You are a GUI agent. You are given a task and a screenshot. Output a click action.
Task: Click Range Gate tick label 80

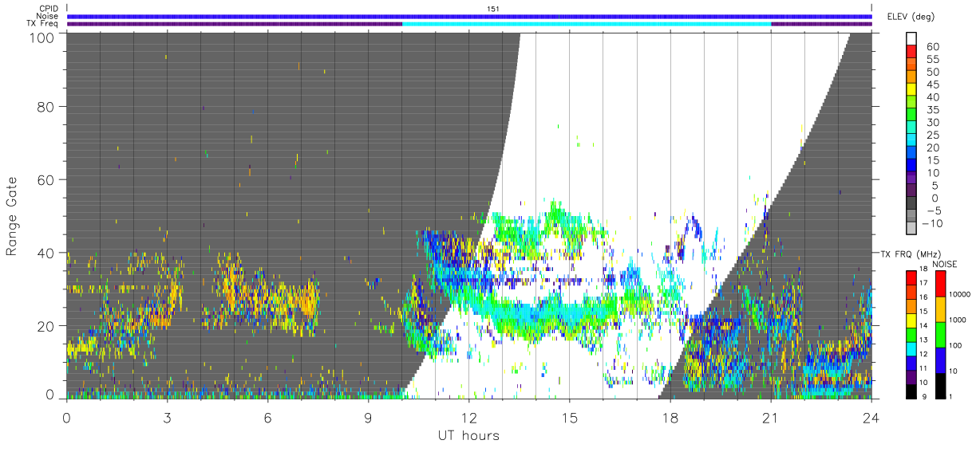point(45,105)
